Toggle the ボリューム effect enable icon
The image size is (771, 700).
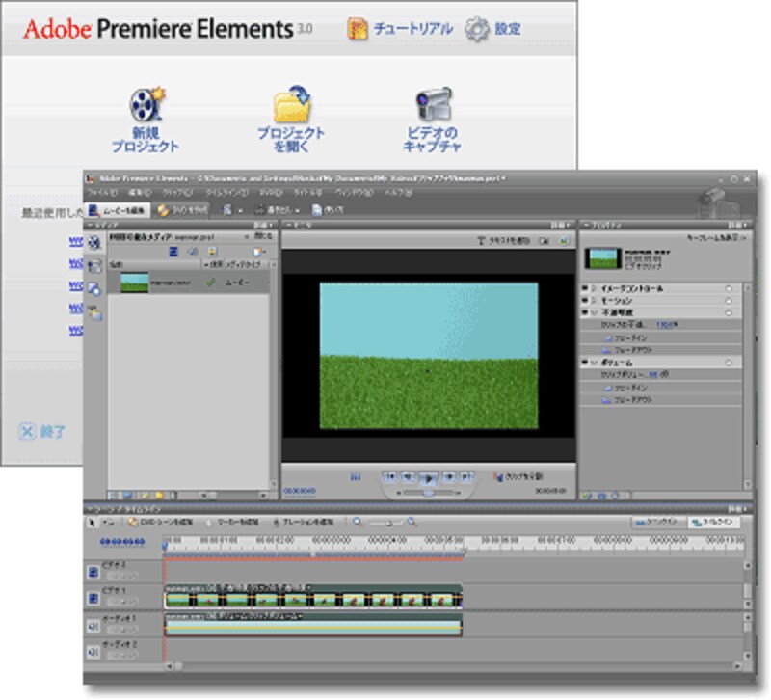pos(585,362)
